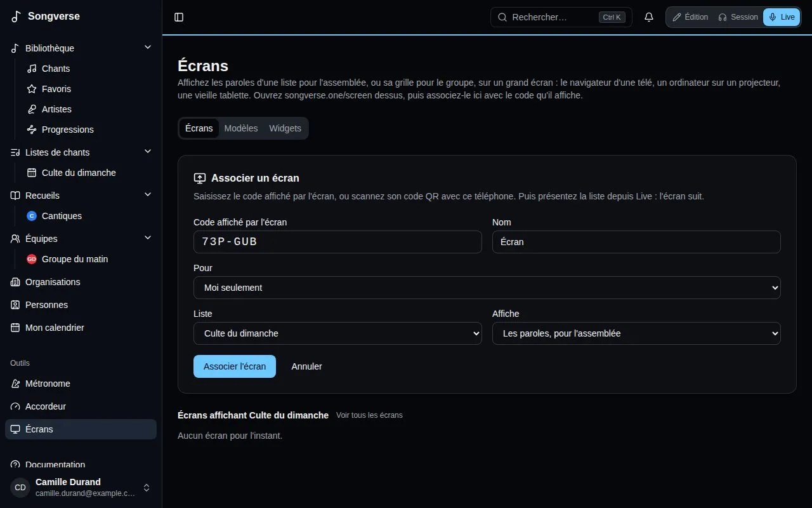This screenshot has width=812, height=508.
Task: Click the Organisations building icon
Action: click(x=15, y=282)
